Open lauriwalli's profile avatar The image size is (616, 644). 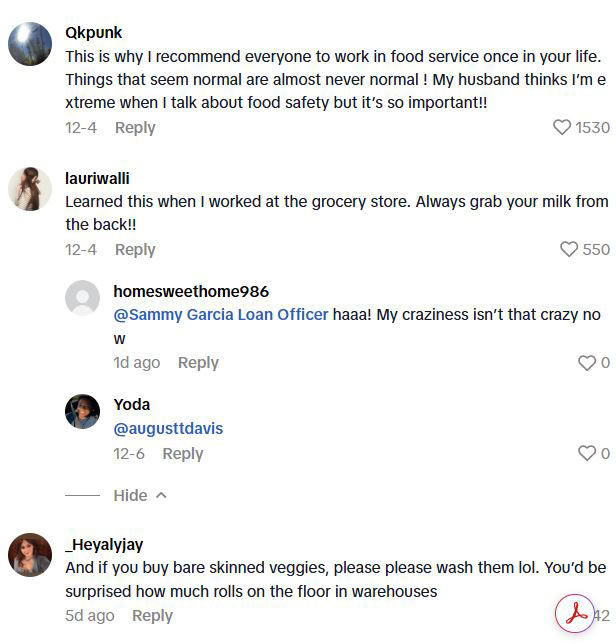(x=30, y=189)
